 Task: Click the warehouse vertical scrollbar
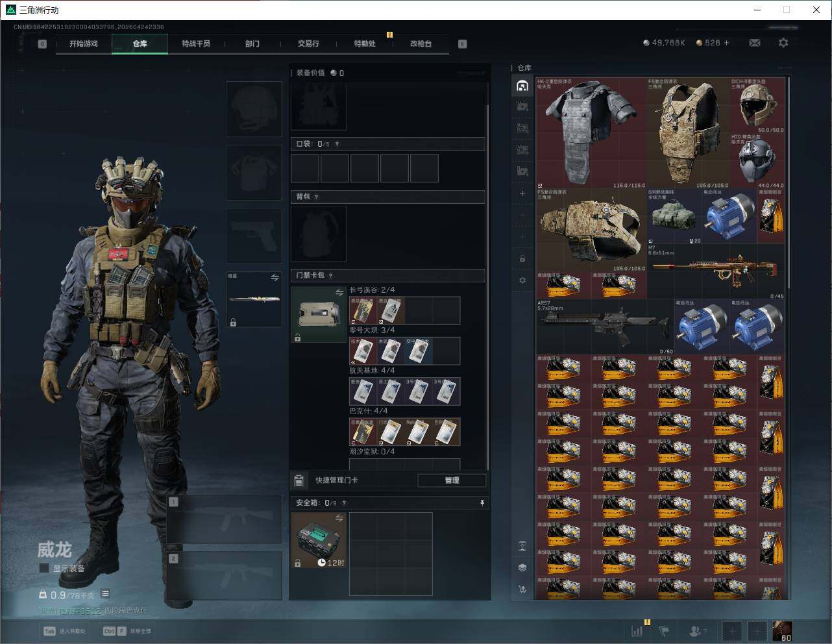788,183
